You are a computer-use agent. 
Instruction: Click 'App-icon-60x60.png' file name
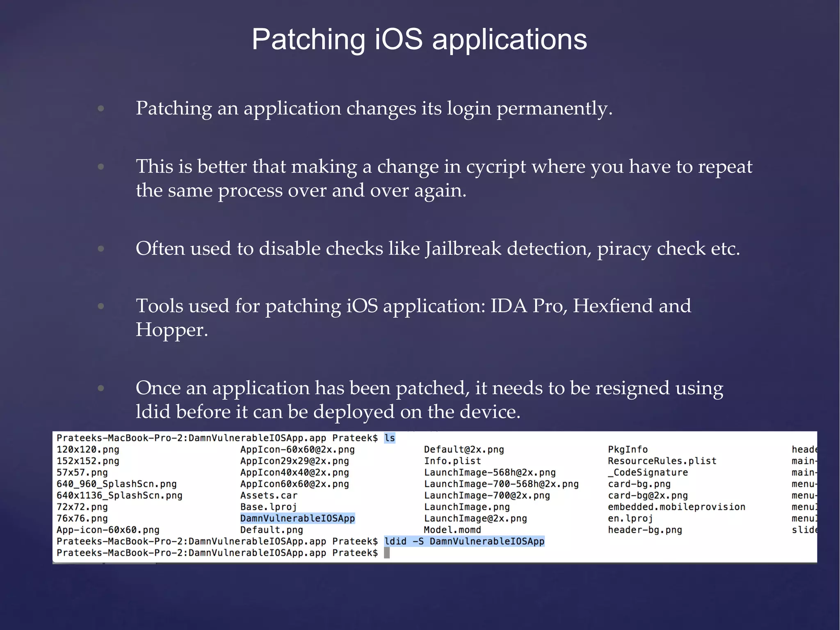click(108, 530)
